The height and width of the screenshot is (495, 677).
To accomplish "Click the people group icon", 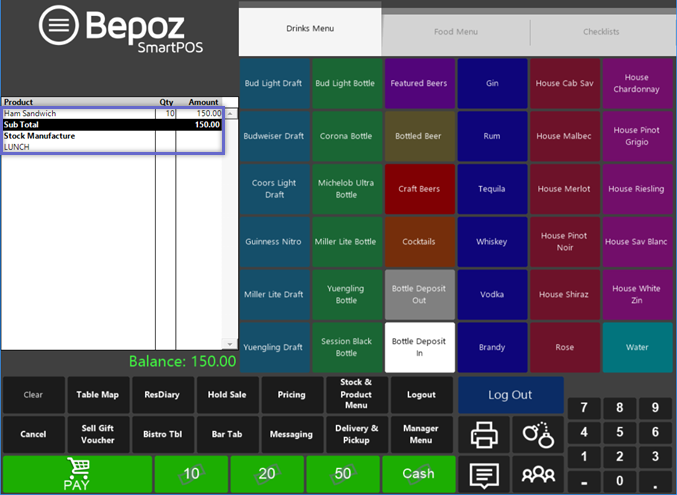I will click(538, 475).
